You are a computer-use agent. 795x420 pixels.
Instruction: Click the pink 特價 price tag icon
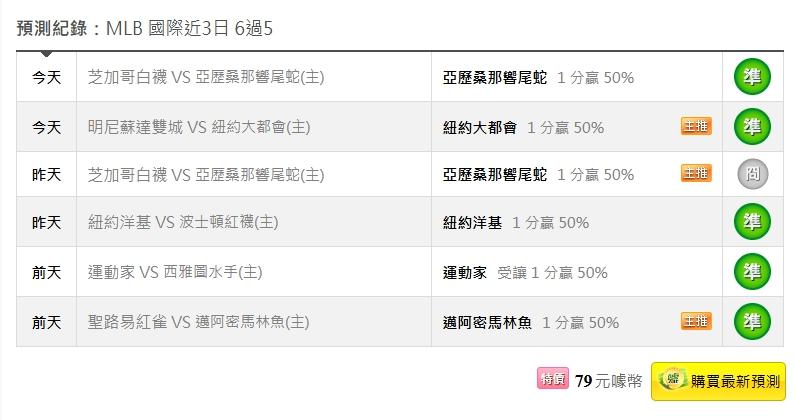(552, 379)
